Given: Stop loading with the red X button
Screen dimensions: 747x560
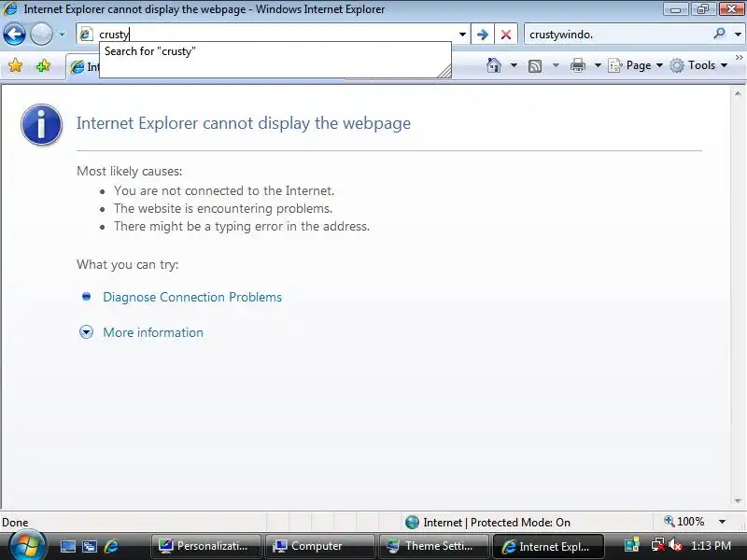Looking at the screenshot, I should click(506, 35).
